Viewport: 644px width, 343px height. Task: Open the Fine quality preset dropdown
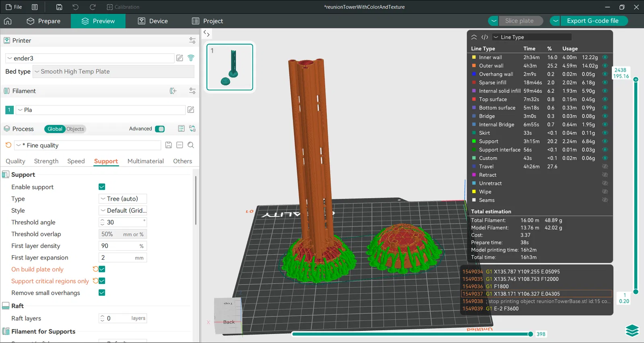point(88,145)
